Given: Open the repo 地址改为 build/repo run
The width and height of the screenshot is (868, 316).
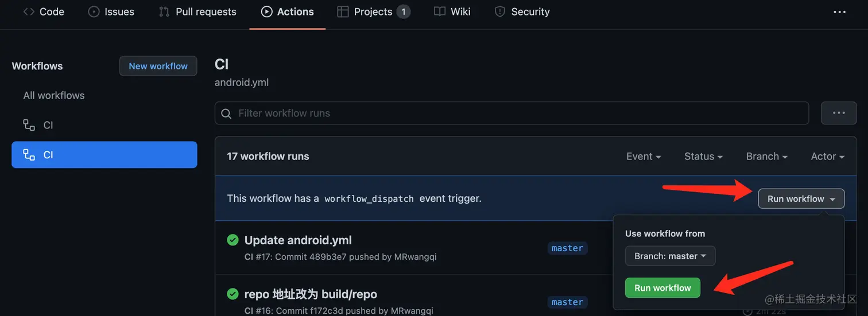Looking at the screenshot, I should tap(311, 294).
